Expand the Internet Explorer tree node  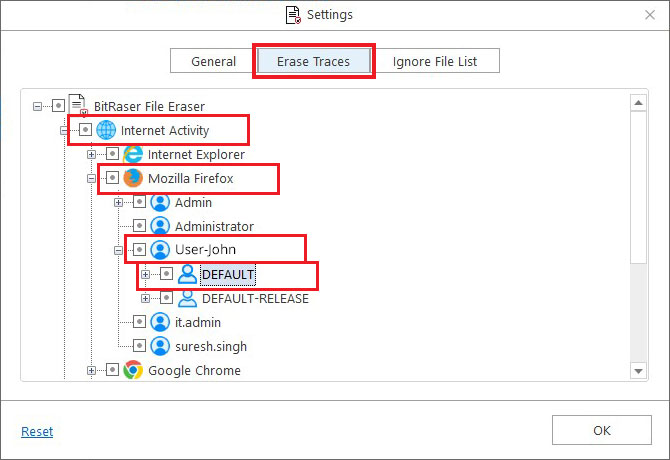pos(92,154)
